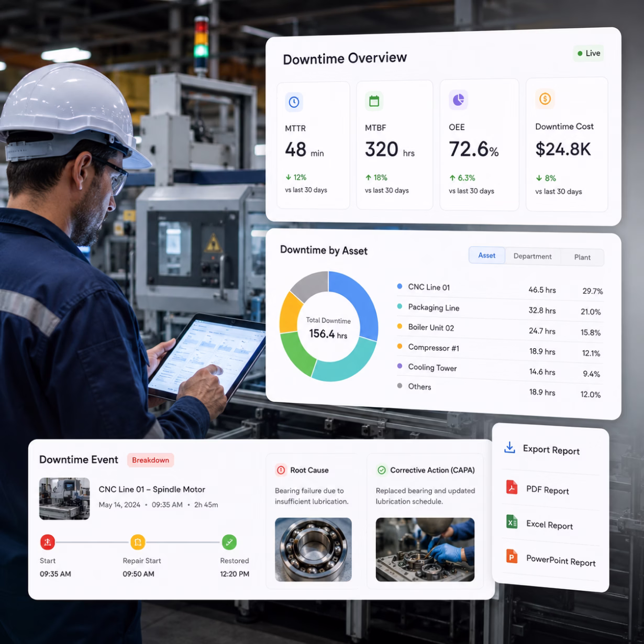Click the Downtime Cost dollar icon
The width and height of the screenshot is (644, 644).
(545, 98)
